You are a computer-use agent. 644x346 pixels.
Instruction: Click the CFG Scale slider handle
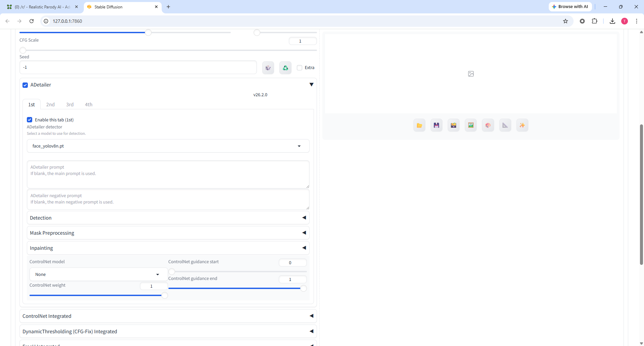tap(23, 50)
